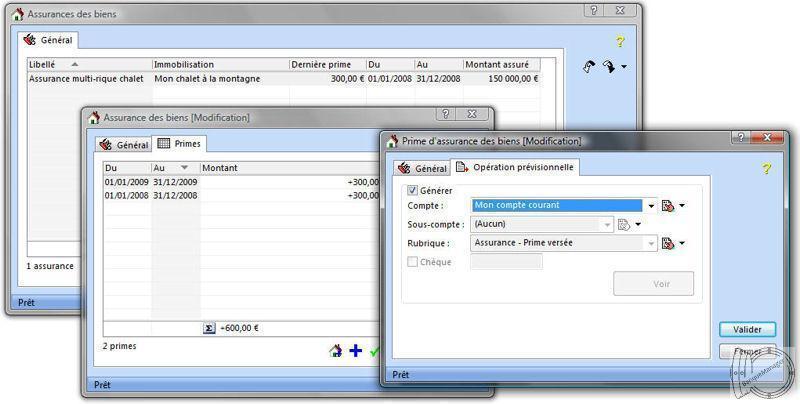Open the Sous-compte dropdown
Image resolution: width=800 pixels, height=404 pixels.
pos(607,225)
